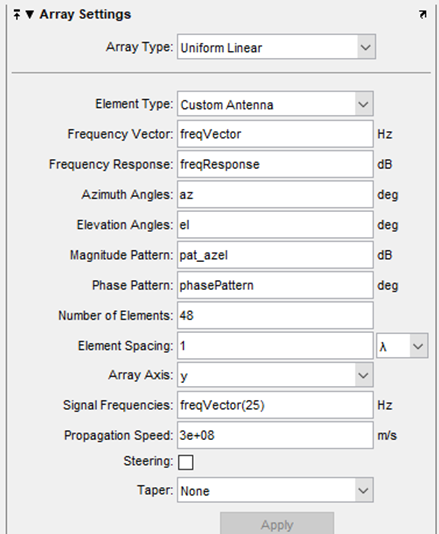Click the Element Spacing value field
This screenshot has height=534, width=439.
coord(275,346)
